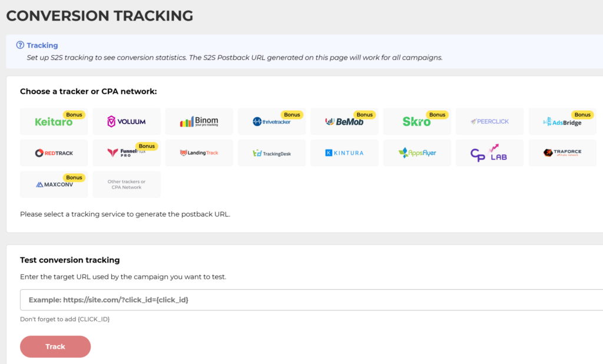Choose the Voluum tracker tile
The width and height of the screenshot is (603, 364).
[126, 122]
